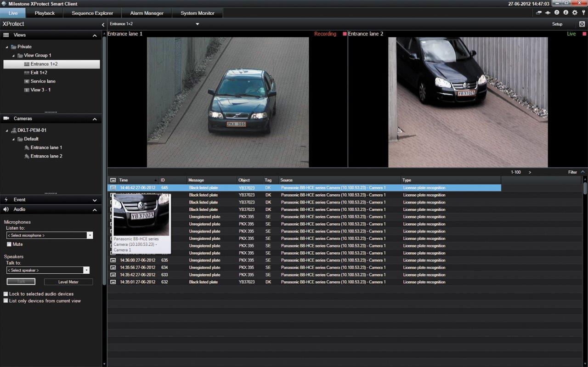The image size is (588, 367).
Task: Collapse the Default camera folder node
Action: click(13, 139)
